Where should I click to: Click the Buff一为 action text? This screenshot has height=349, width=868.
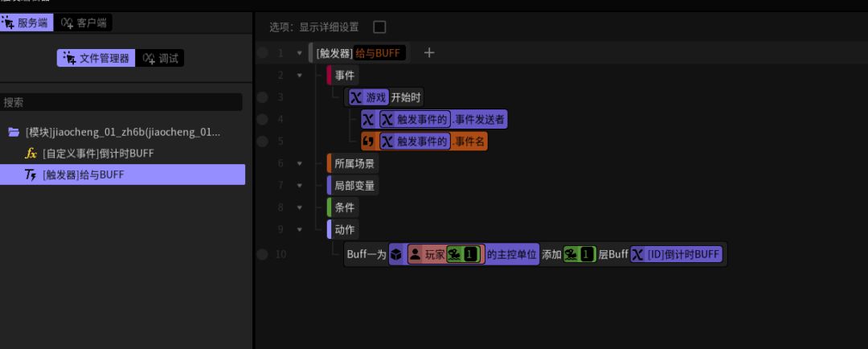[366, 254]
